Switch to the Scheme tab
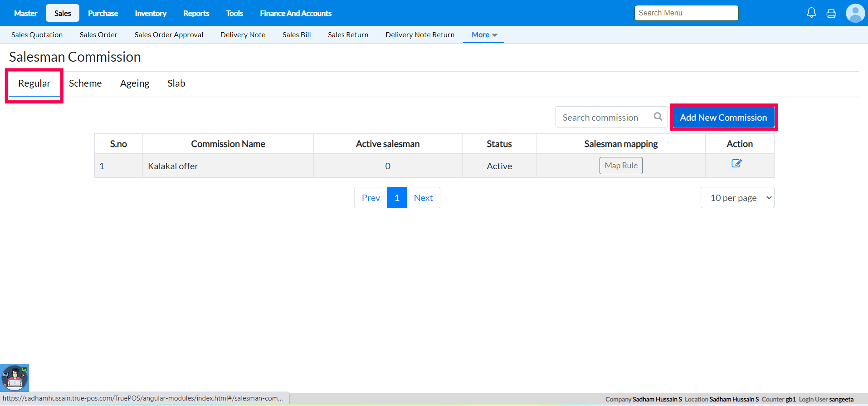This screenshot has height=406, width=868. click(x=85, y=83)
